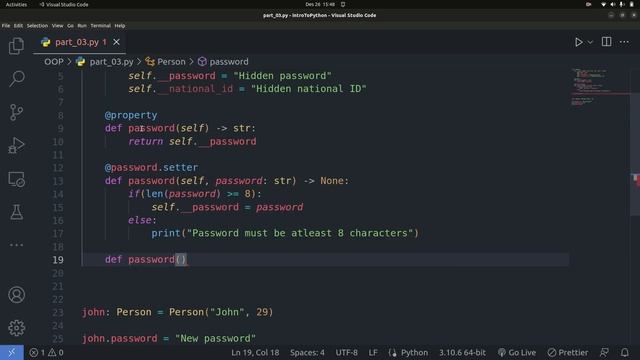Open the View menu

point(58,26)
